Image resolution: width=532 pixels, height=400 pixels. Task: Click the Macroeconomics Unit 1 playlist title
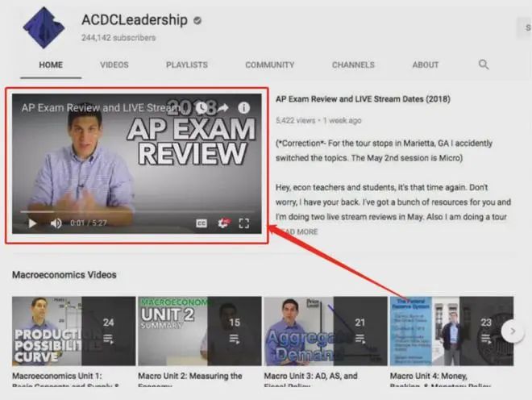(x=65, y=381)
